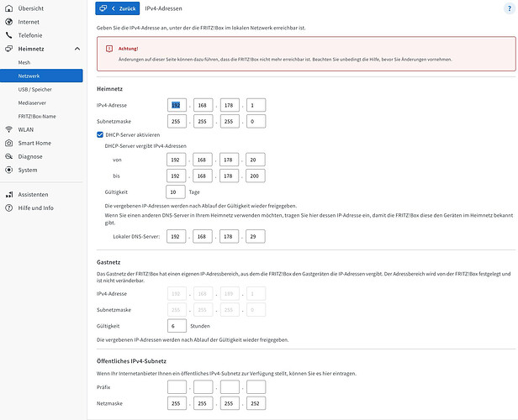Click the Gültigkeit days field with value 10
The height and width of the screenshot is (420, 518).
pyautogui.click(x=176, y=192)
